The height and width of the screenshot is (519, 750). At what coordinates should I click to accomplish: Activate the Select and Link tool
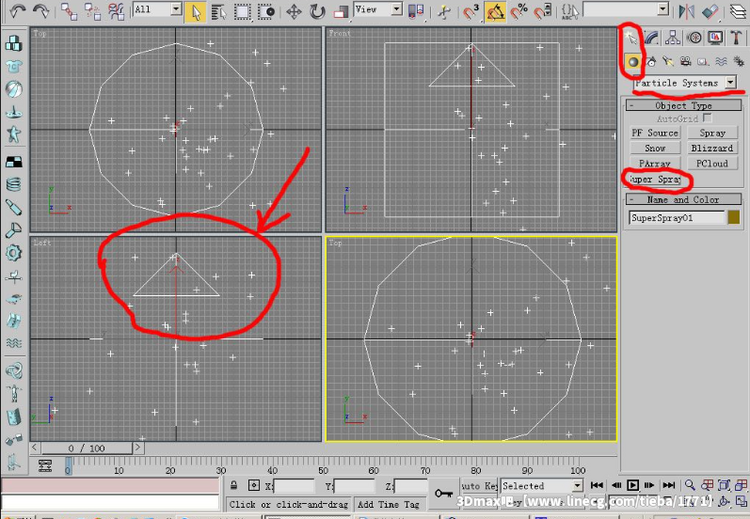tap(69, 11)
